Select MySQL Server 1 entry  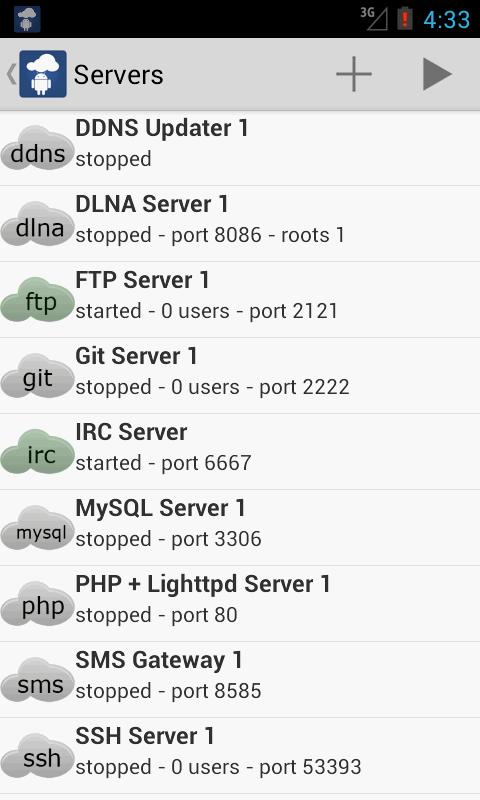tap(240, 528)
